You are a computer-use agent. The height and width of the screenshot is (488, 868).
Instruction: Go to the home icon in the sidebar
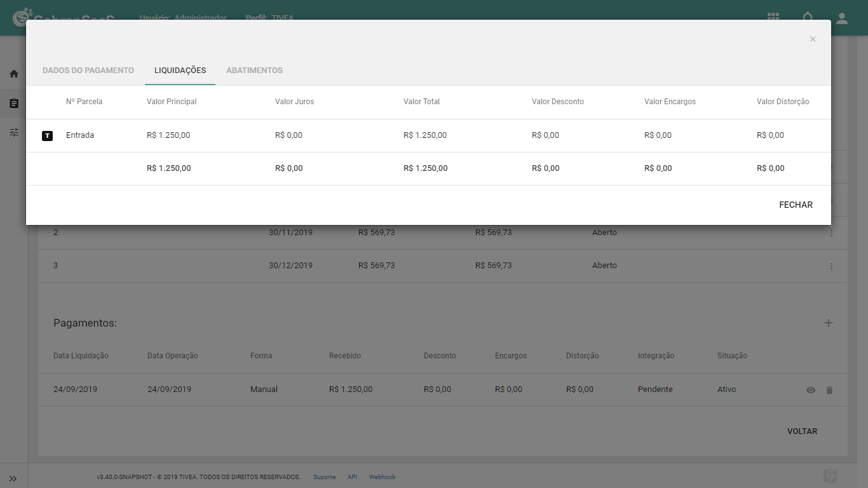(14, 74)
